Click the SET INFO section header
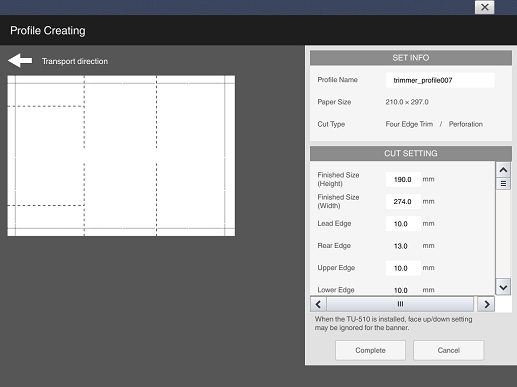Image resolution: width=517 pixels, height=387 pixels. tap(411, 58)
